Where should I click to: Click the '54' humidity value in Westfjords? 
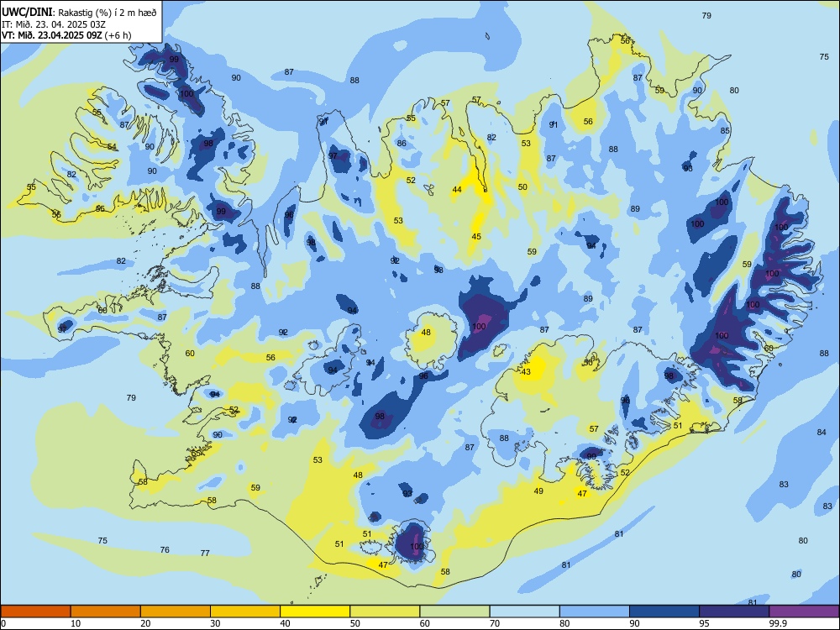112,147
